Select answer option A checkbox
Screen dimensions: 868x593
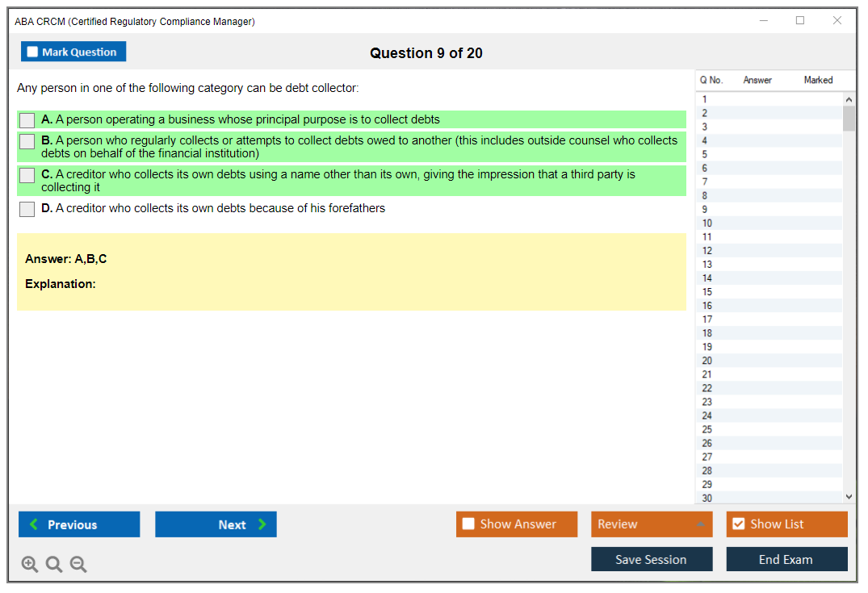tap(27, 120)
